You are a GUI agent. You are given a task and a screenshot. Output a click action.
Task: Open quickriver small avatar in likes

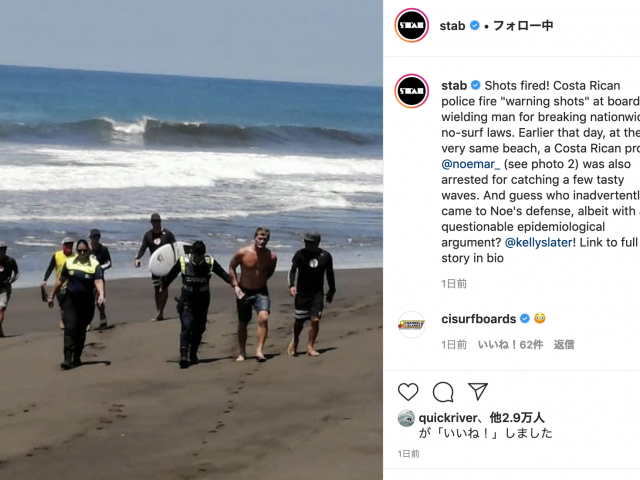[x=406, y=418]
